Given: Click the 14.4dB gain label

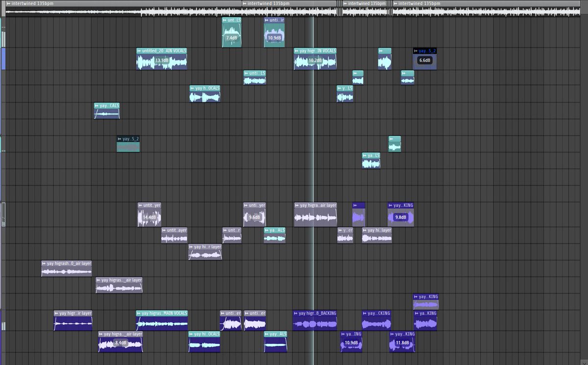Looking at the screenshot, I should tap(149, 217).
